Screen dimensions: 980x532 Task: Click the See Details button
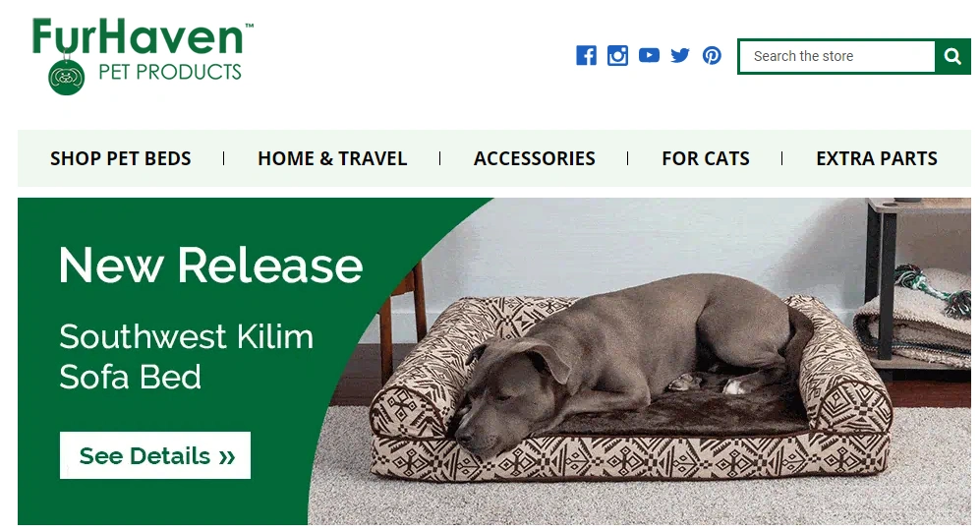(x=155, y=455)
